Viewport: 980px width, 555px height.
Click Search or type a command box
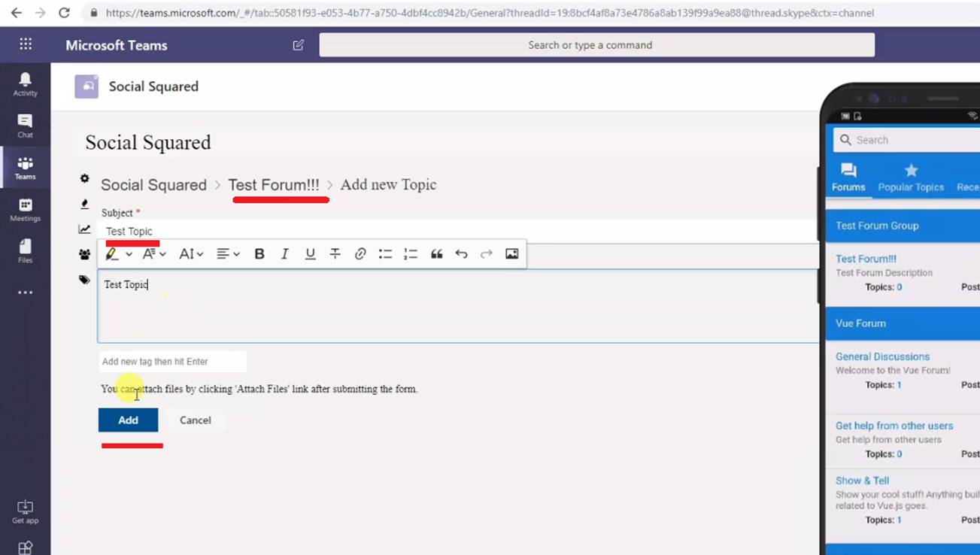(x=596, y=45)
